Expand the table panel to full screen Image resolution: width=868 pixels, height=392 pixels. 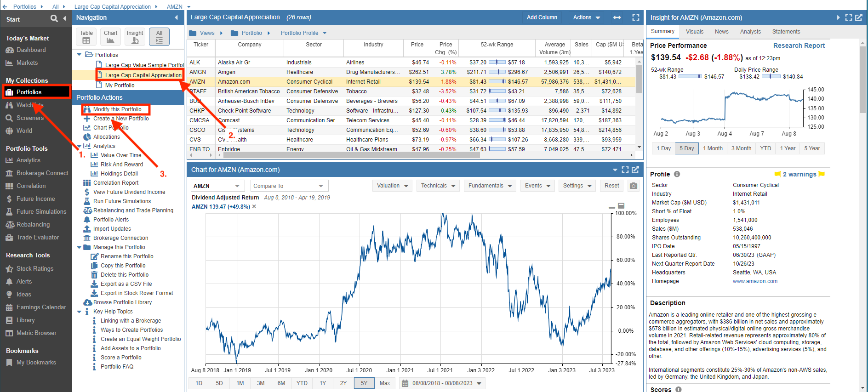point(636,17)
